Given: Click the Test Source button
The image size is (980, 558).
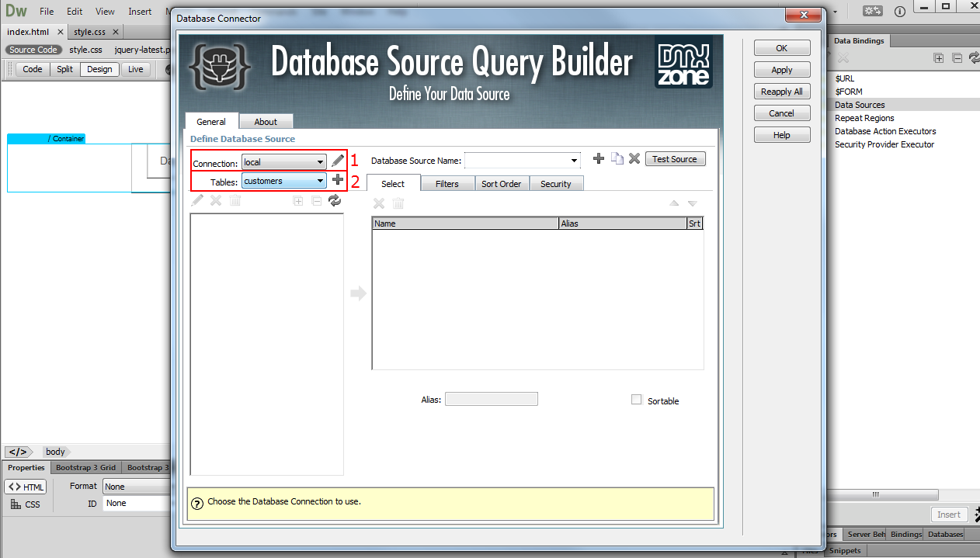Looking at the screenshot, I should [675, 159].
